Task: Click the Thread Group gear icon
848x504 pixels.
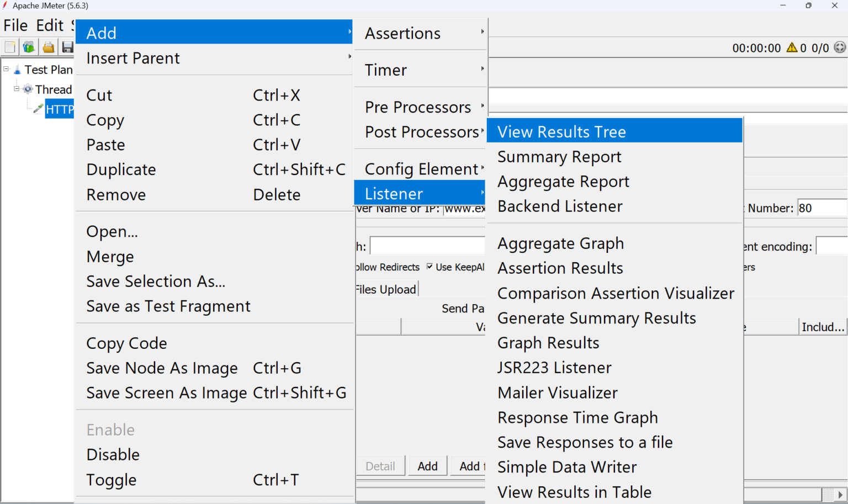Action: click(x=28, y=89)
